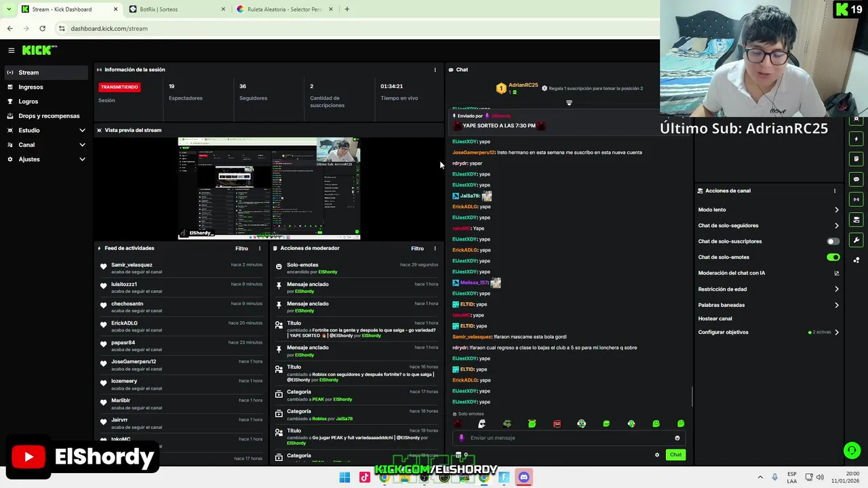Viewport: 868px width, 488px height.
Task: Open Moderación del chat con IA external link
Action: (836, 273)
